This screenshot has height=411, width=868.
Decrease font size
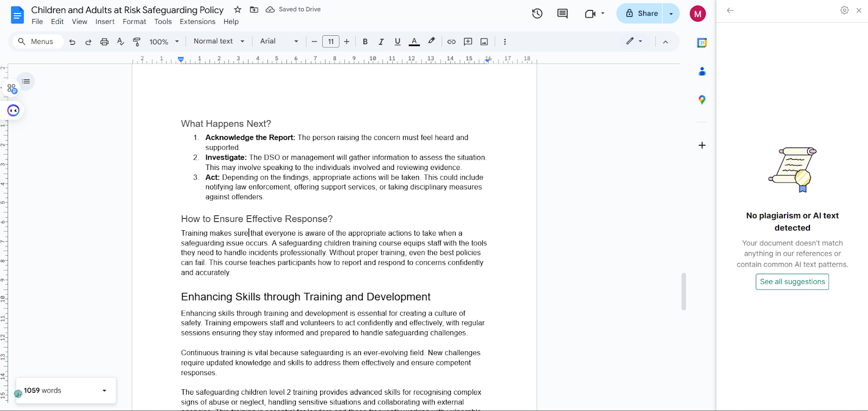point(314,42)
